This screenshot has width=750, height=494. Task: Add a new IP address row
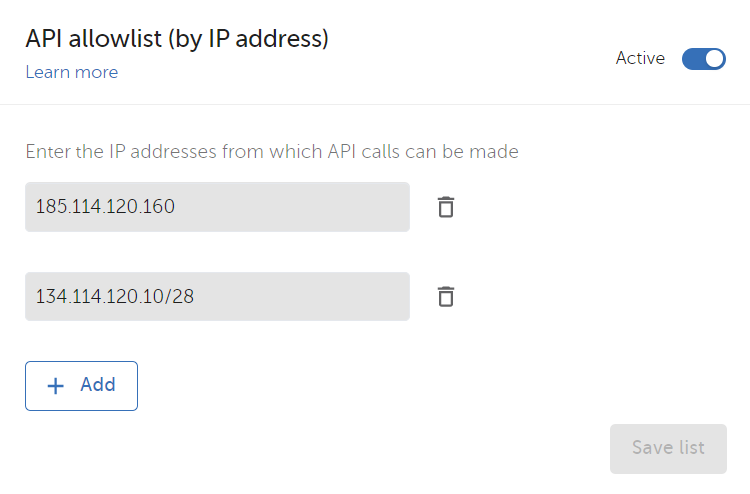tap(81, 386)
